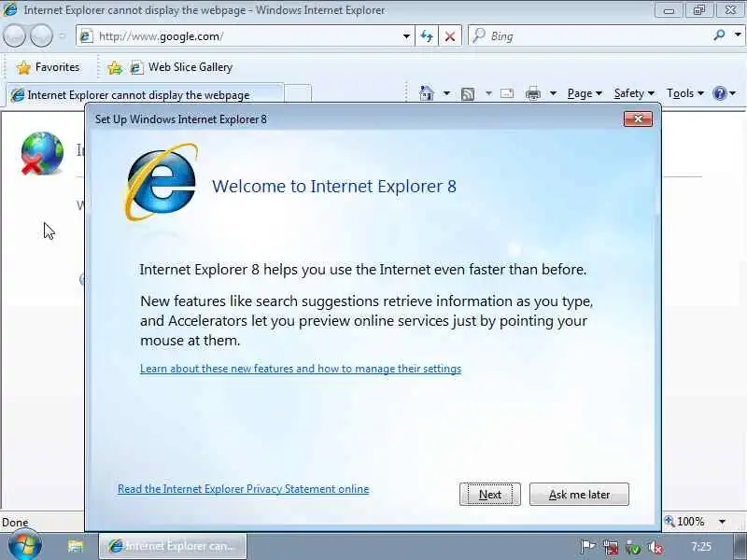The width and height of the screenshot is (747, 560).
Task: Open the Web Slice Gallery link
Action: [x=181, y=67]
